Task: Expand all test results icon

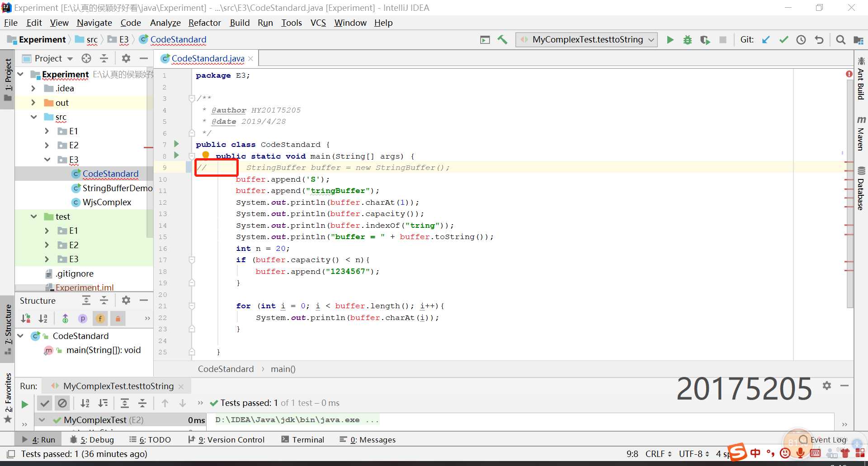Action: [125, 403]
